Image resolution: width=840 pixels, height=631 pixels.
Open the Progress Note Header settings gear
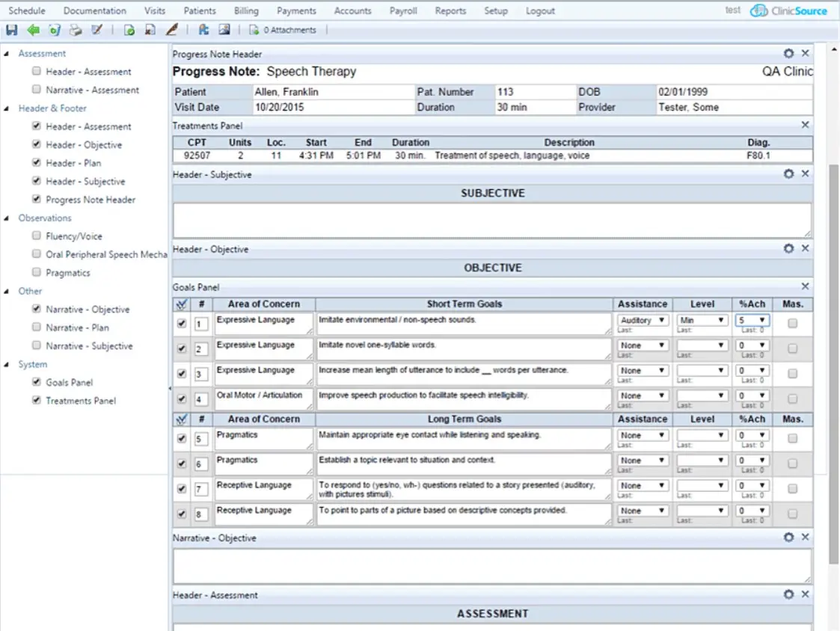[x=788, y=54]
